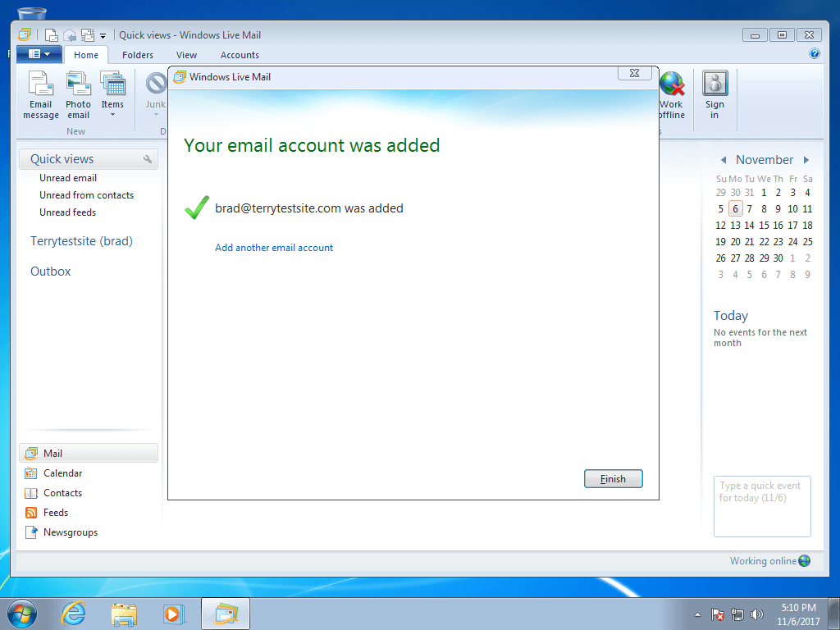Open Newsgroups from the navigation pane
This screenshot has height=630, width=840.
point(71,532)
